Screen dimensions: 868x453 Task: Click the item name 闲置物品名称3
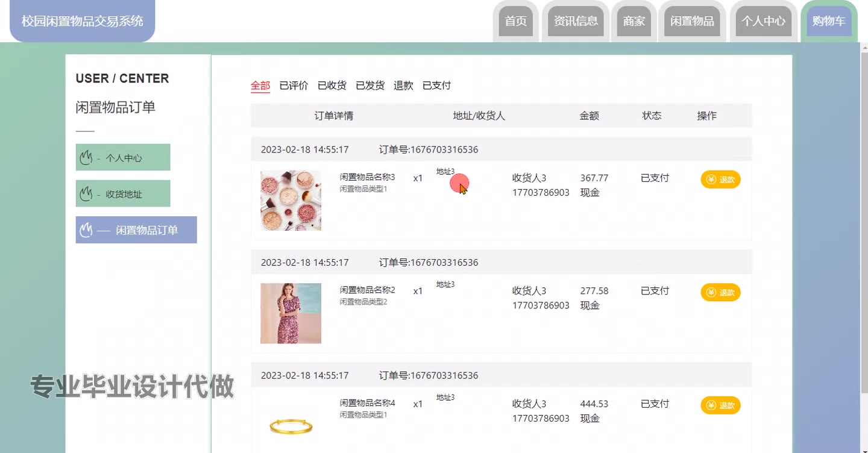pos(367,177)
